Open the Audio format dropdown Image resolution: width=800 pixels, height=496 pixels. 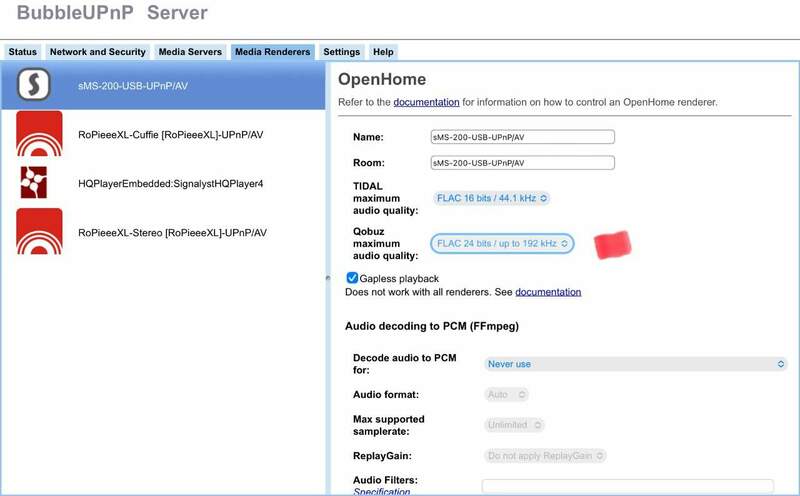506,394
